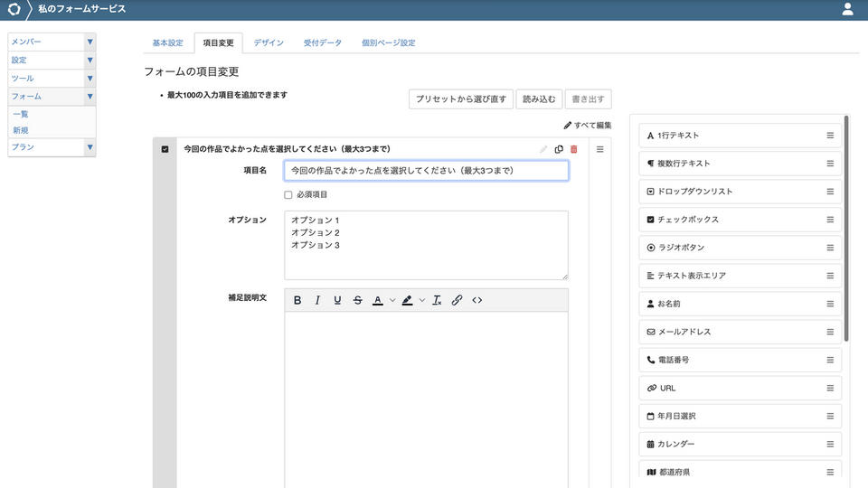
Task: Add the ドロップダウンリスト field type
Action: point(741,192)
